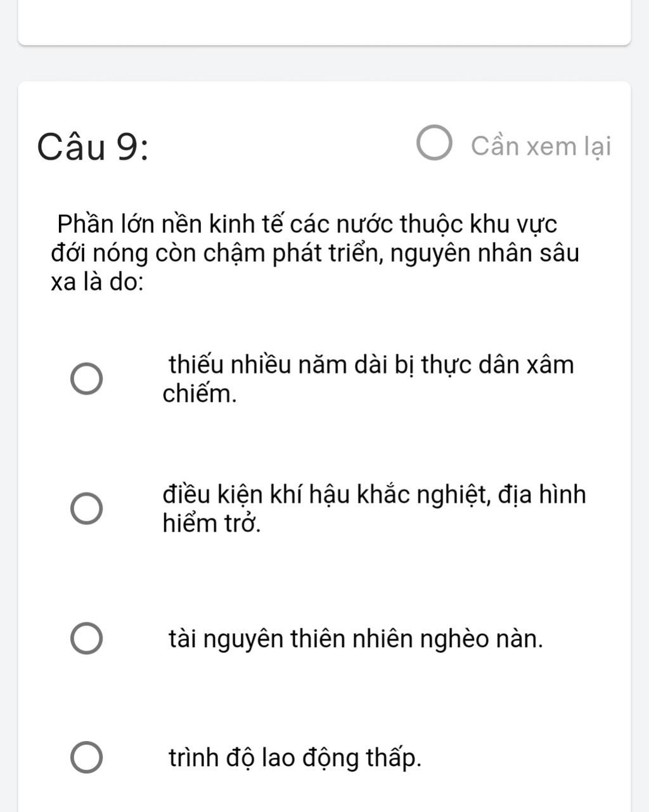The image size is (649, 812).
Task: Choose radio button for 'điều kiện khí hậu khắc nghiệt'
Action: [86, 509]
